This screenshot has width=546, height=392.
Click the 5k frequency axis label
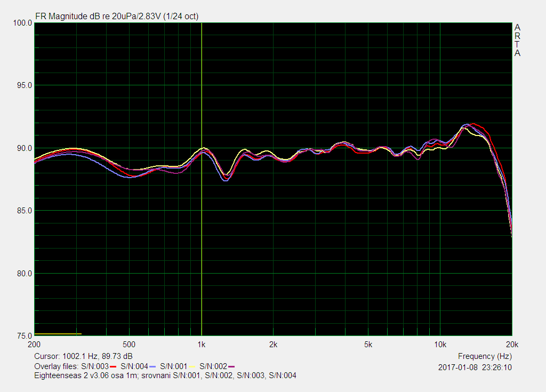pos(368,345)
